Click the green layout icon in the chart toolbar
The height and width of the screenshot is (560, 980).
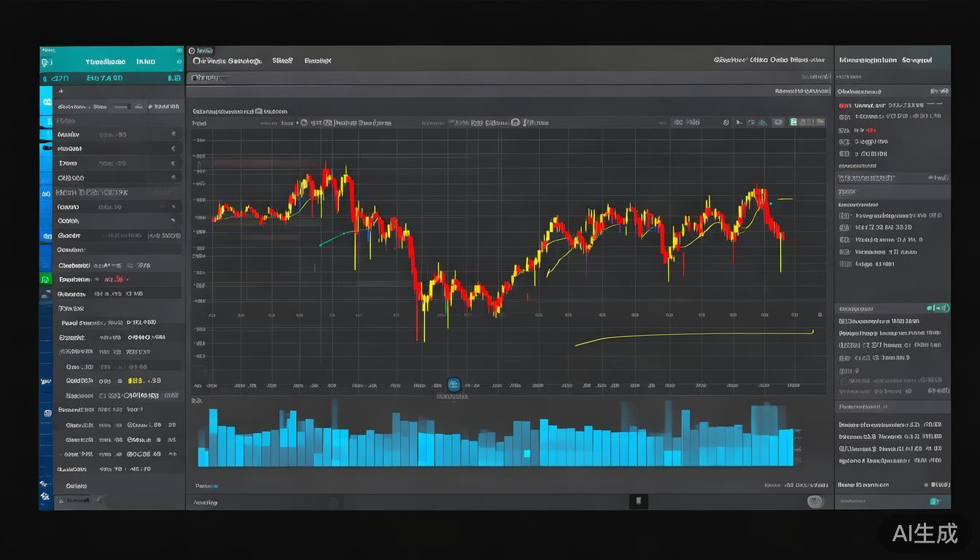click(793, 122)
